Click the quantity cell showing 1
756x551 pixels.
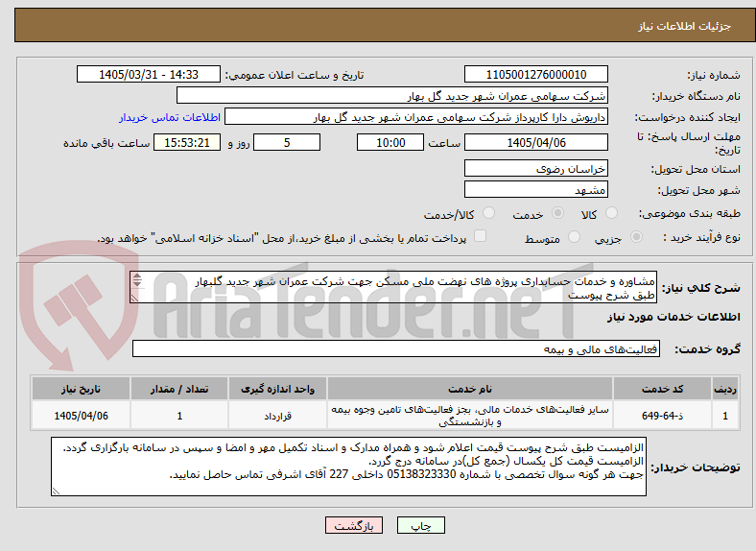click(x=179, y=416)
